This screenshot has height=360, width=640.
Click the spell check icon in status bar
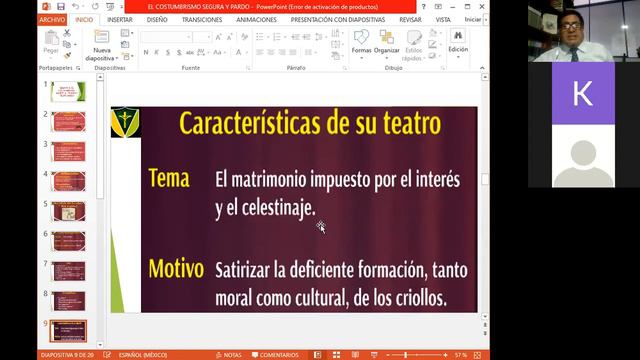107,355
